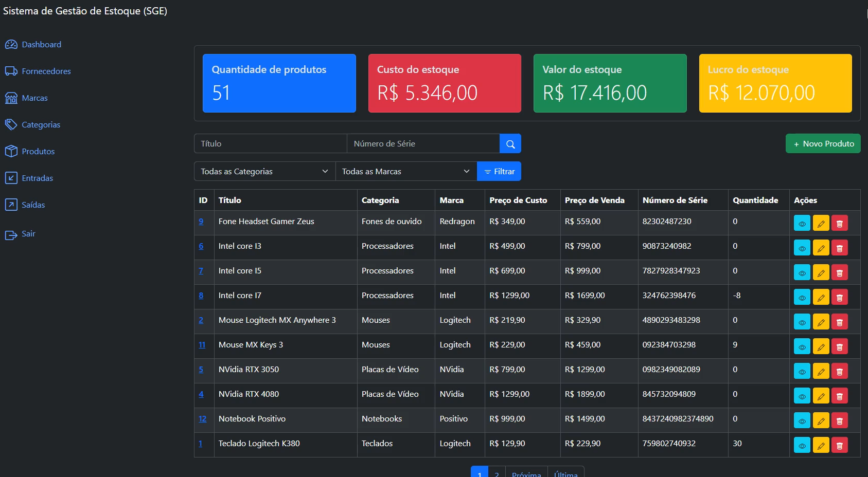868x477 pixels.
Task: Open the Fornecedores page in sidebar
Action: 46,71
